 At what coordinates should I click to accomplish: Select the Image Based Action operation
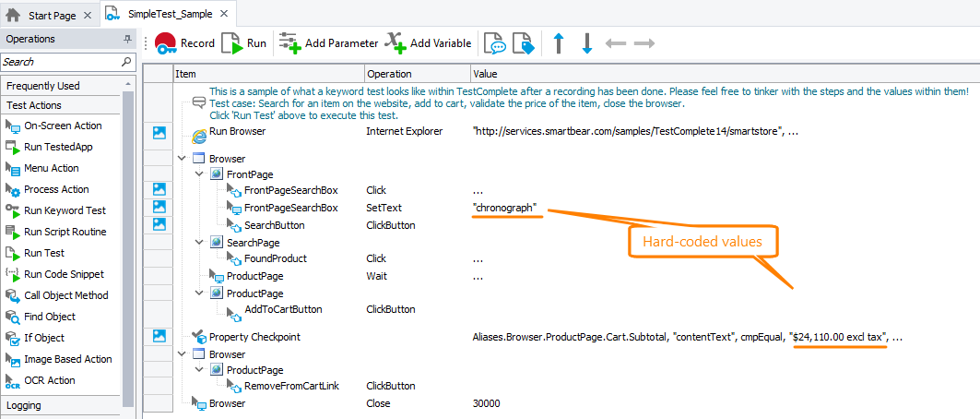click(x=67, y=359)
